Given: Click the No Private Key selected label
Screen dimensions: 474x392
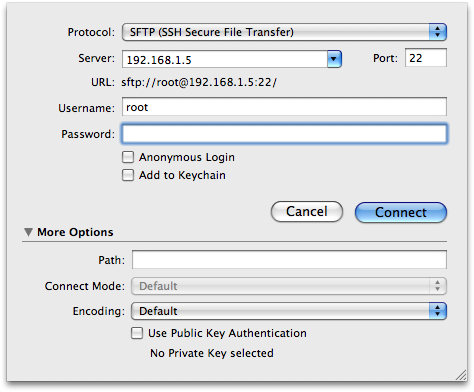Looking at the screenshot, I should tap(212, 353).
